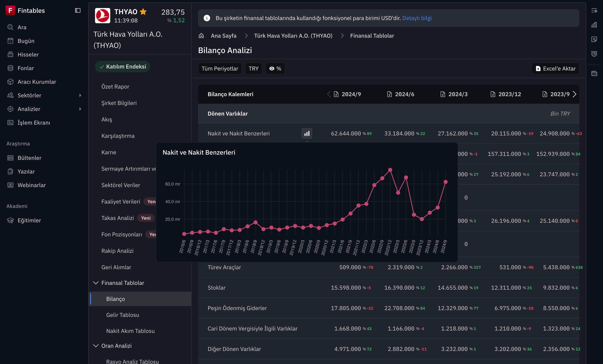The width and height of the screenshot is (603, 364).
Task: Expand the Sektörler submenu arrow
Action: coord(80,95)
